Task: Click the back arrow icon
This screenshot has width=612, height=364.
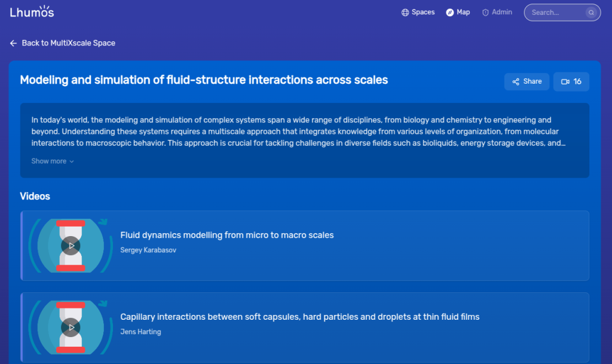Action: tap(13, 43)
